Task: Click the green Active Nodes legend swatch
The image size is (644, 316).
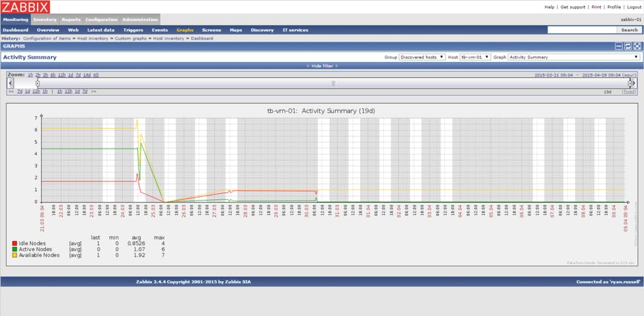Action: tap(15, 249)
